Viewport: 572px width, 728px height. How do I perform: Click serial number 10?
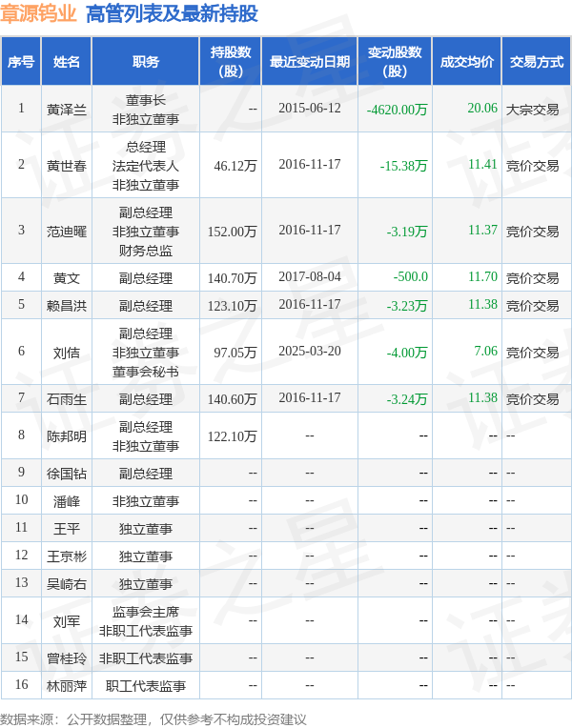[x=21, y=499]
